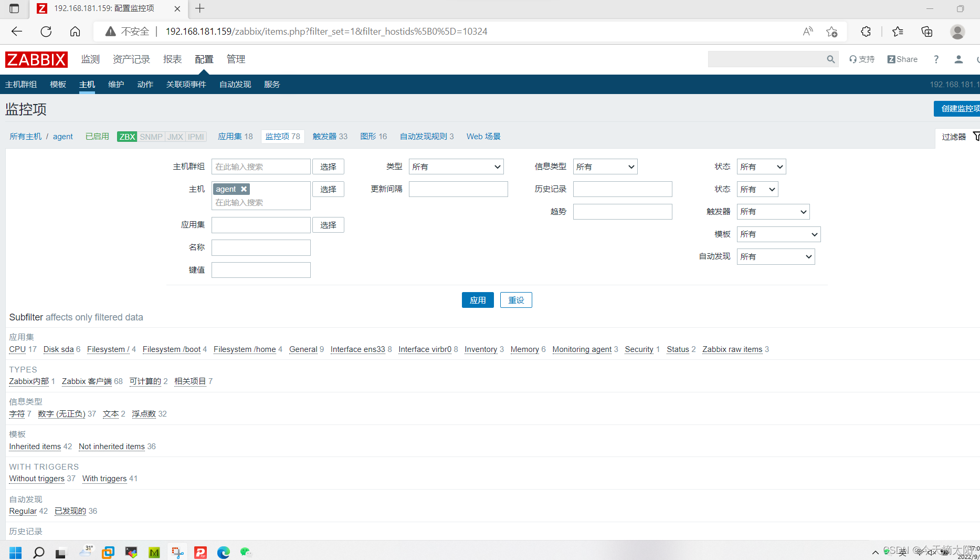Open the browser home page

75,32
